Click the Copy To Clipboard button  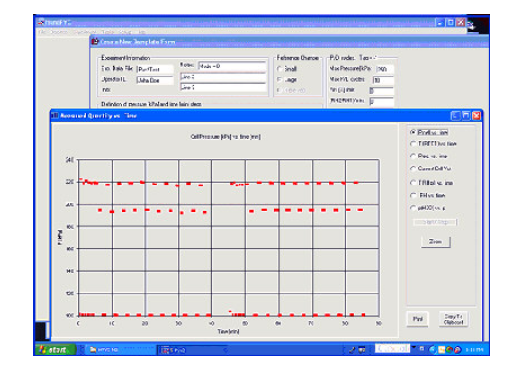453,319
